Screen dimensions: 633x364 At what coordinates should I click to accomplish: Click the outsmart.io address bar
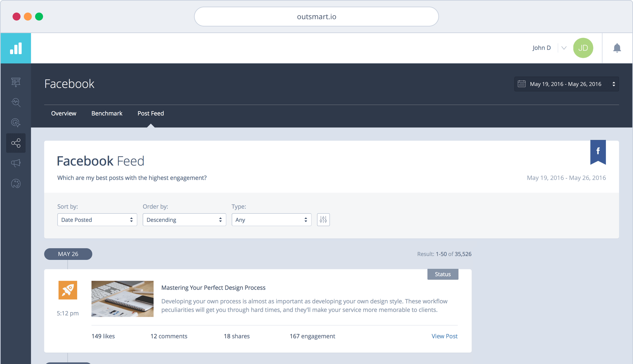point(316,17)
